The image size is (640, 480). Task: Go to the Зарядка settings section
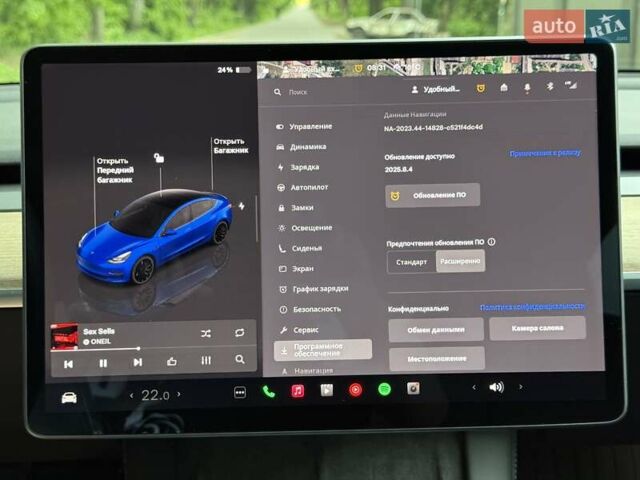[304, 167]
